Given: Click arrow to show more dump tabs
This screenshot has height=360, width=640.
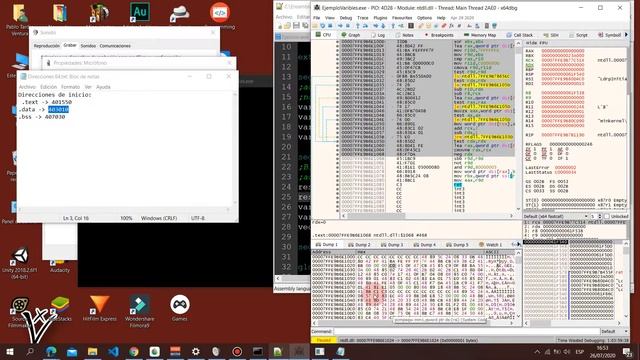Looking at the screenshot, I should 519,244.
